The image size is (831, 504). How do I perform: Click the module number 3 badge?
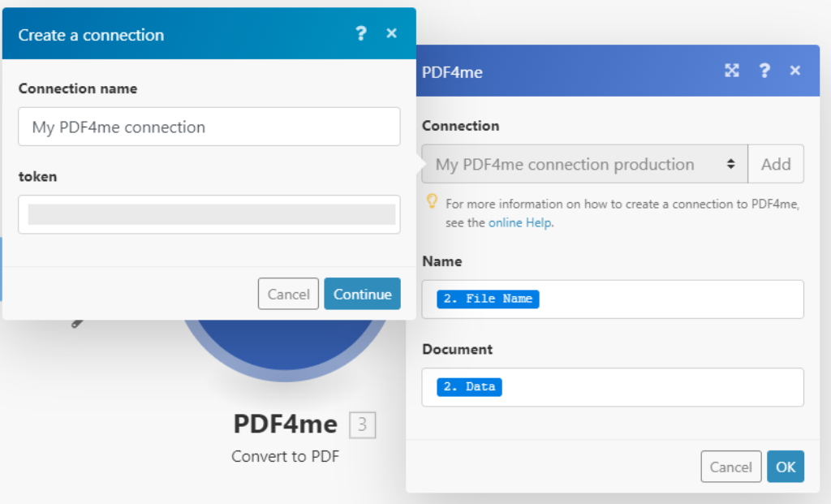click(363, 424)
